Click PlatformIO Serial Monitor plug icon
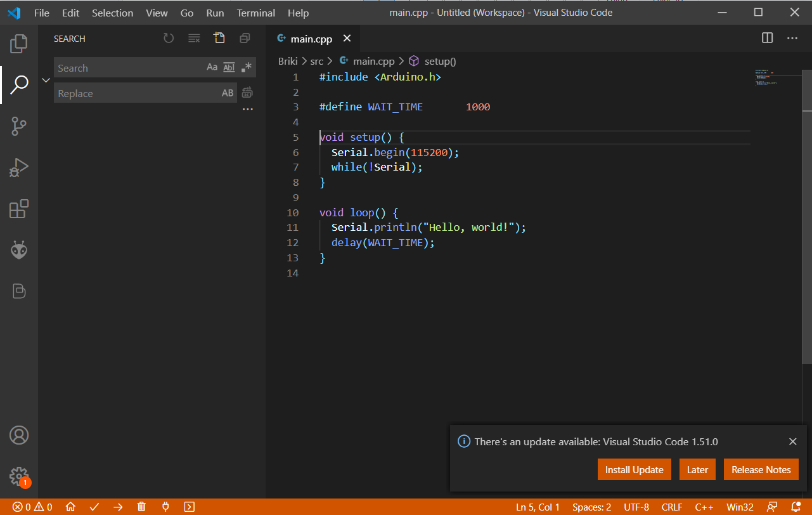The width and height of the screenshot is (812, 515). coord(165,507)
